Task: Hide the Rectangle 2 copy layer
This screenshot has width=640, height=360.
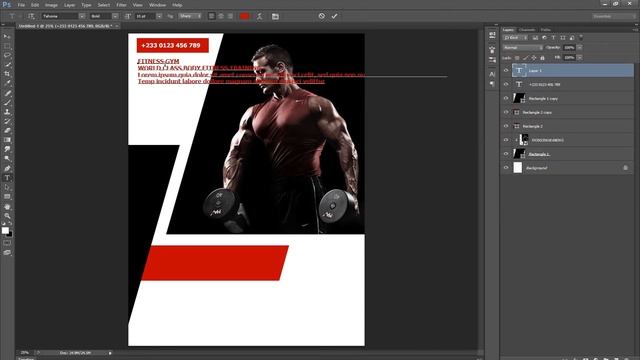Action: (x=506, y=112)
